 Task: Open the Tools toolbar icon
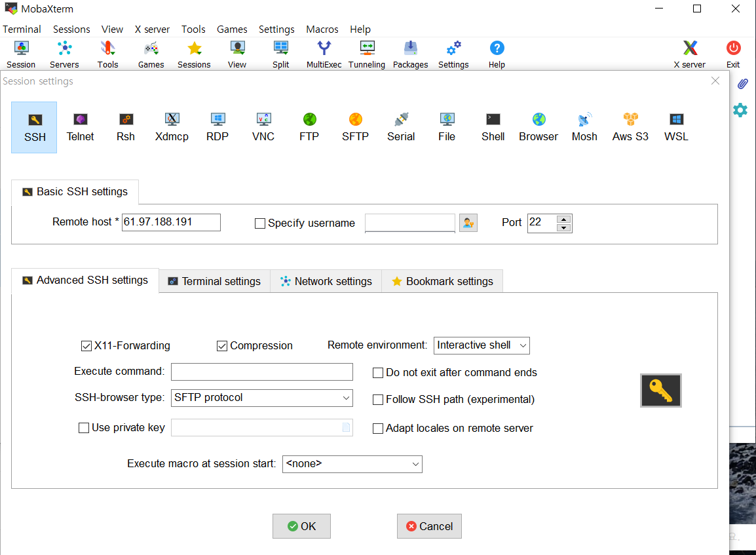point(107,54)
